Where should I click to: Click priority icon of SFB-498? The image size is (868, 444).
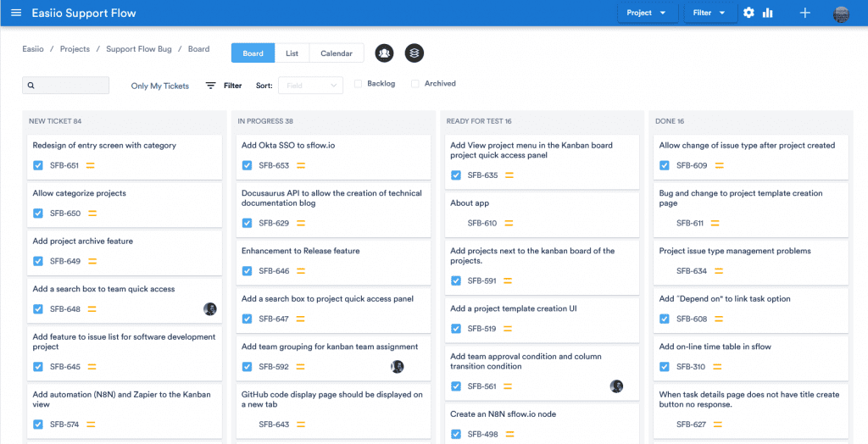coord(509,434)
